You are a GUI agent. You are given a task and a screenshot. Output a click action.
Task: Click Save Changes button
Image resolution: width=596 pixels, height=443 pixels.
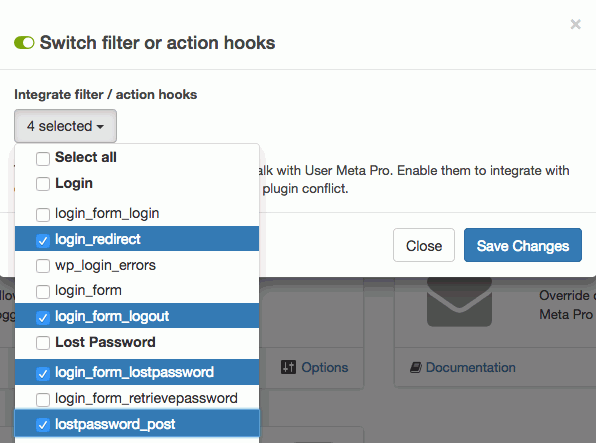(x=523, y=245)
